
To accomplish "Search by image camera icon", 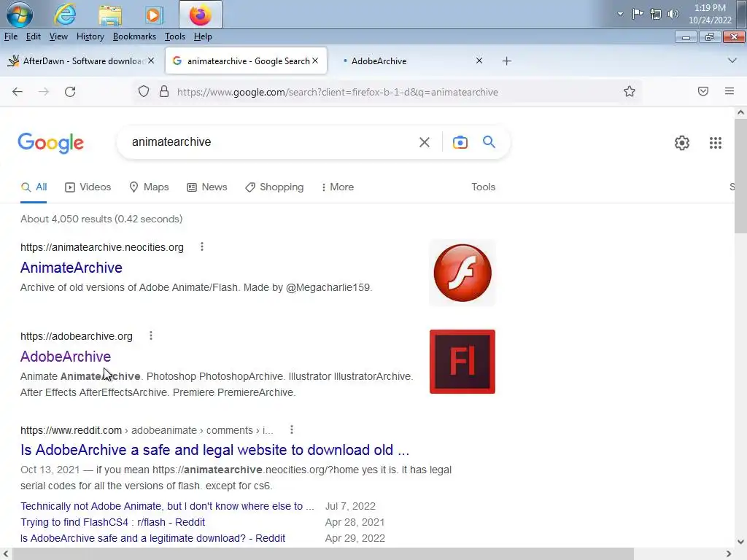I will 460,142.
